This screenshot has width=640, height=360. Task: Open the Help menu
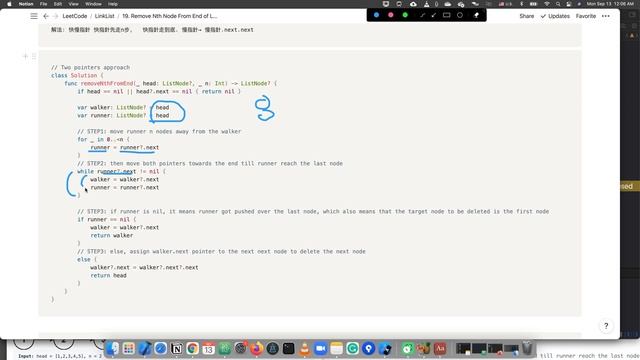click(x=113, y=4)
